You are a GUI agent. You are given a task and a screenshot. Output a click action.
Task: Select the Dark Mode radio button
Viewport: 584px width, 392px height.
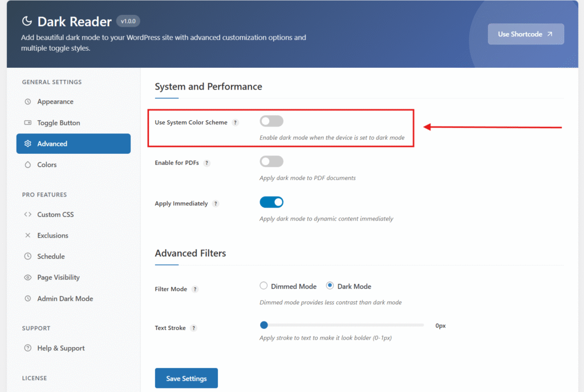[330, 285]
